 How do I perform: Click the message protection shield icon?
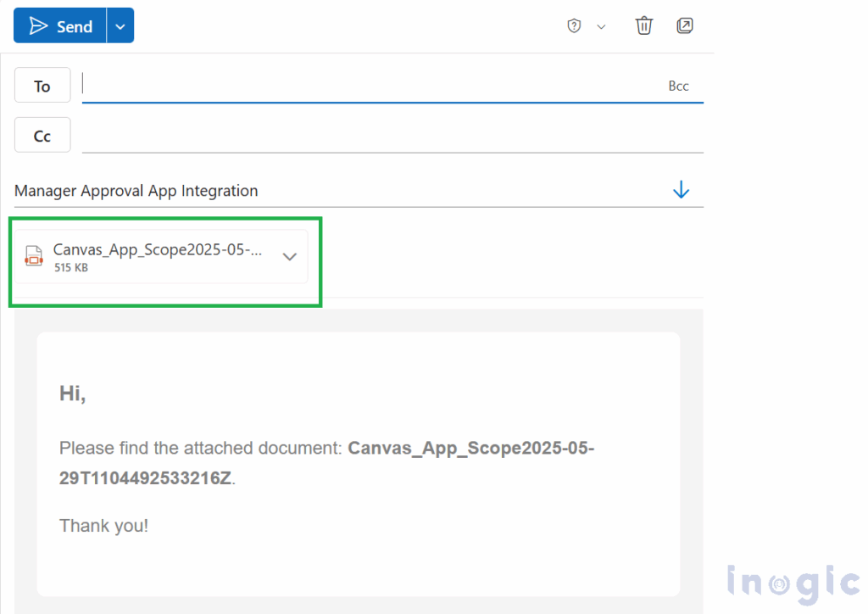[574, 25]
